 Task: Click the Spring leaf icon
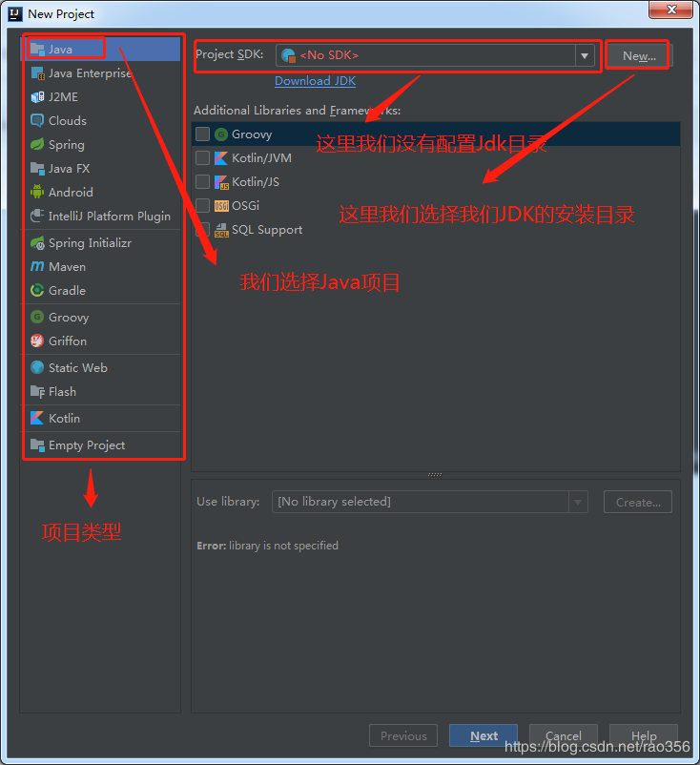pos(37,144)
